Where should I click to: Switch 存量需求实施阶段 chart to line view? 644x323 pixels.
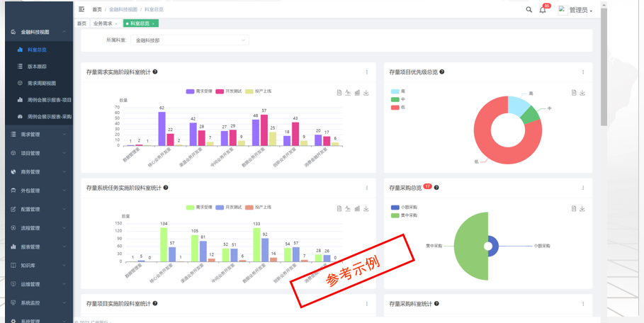pos(348,93)
